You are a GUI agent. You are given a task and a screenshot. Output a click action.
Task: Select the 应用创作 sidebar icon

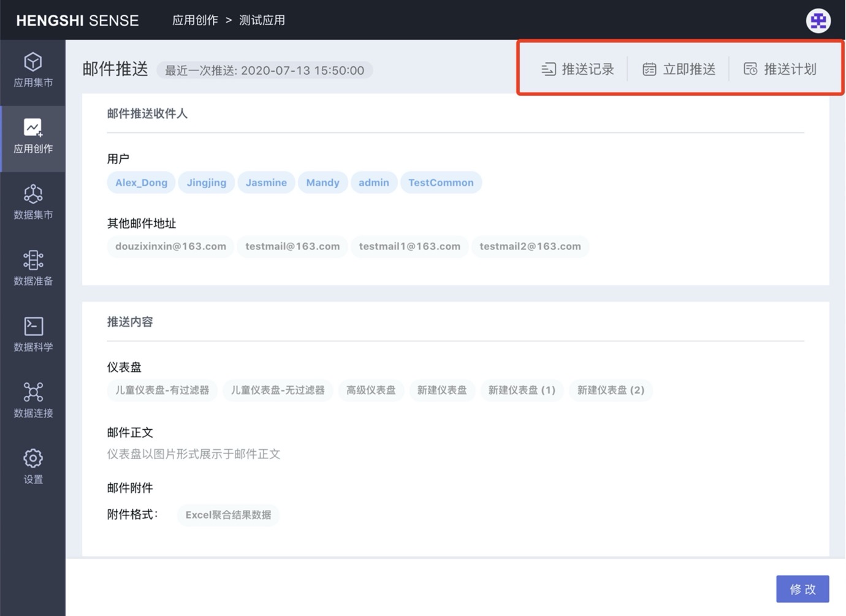pyautogui.click(x=33, y=127)
